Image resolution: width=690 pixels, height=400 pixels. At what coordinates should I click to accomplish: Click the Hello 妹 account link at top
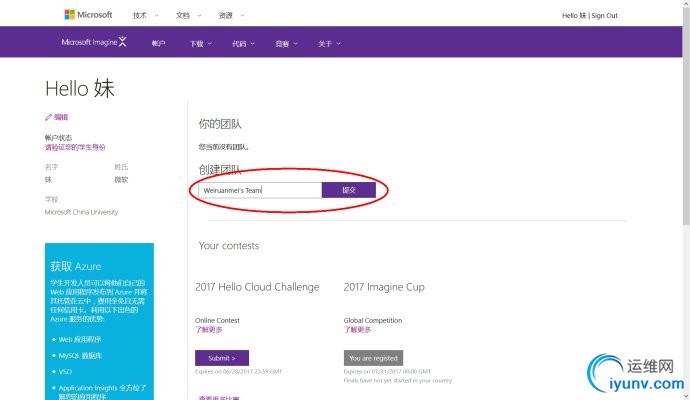574,15
